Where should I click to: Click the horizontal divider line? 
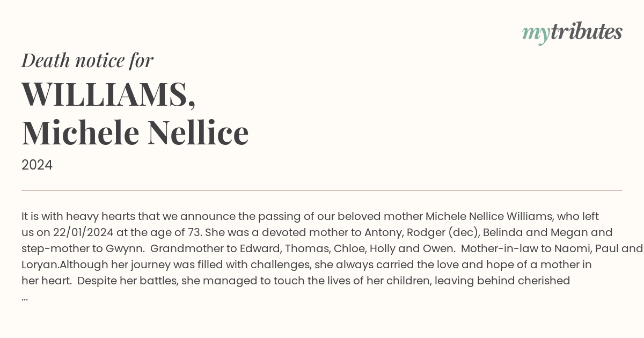point(322,190)
